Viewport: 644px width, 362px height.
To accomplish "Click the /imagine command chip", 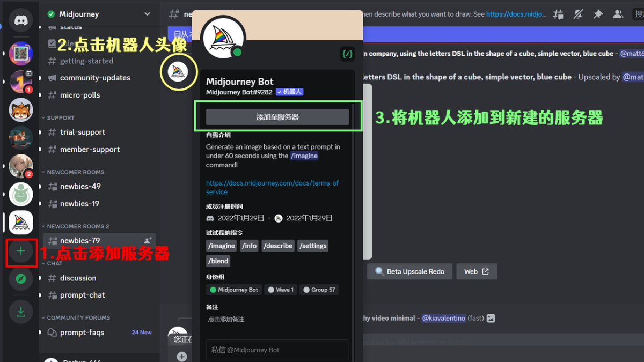I will click(x=222, y=246).
